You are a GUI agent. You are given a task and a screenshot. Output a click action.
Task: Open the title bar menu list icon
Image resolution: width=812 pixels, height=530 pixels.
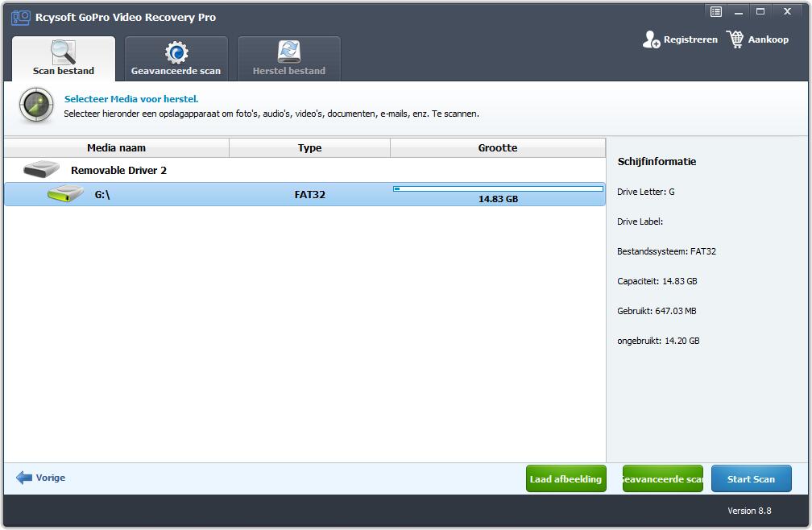tap(716, 11)
